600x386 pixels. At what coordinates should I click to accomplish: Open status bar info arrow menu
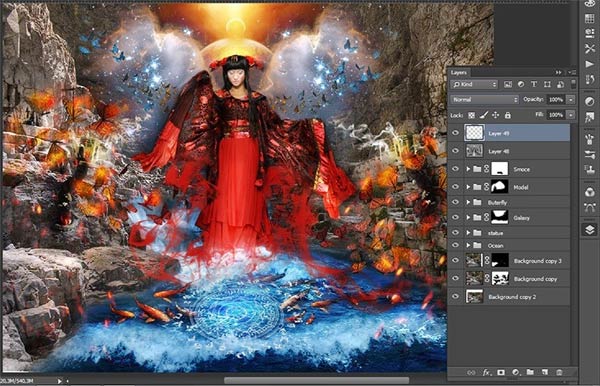59,381
